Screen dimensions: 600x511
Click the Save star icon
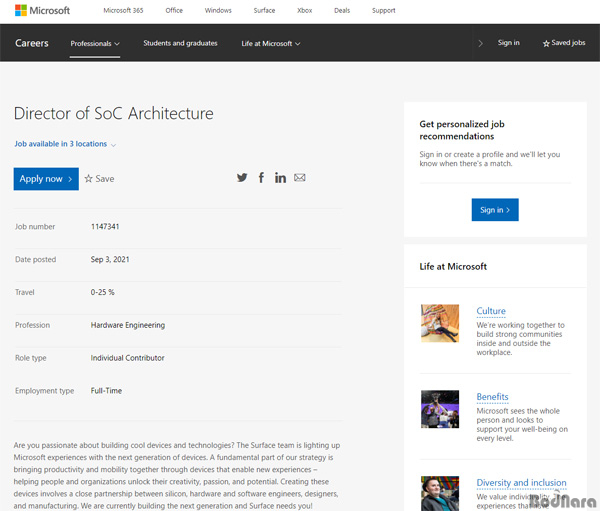pos(88,178)
